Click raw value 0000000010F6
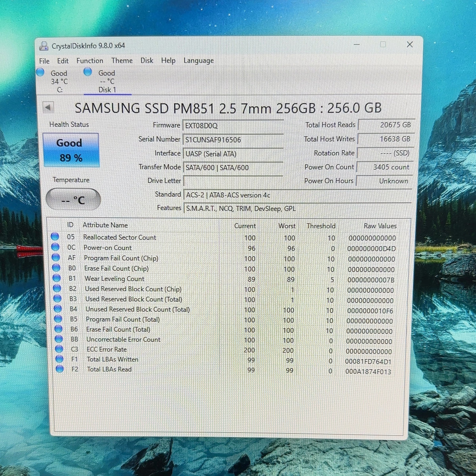Image resolution: width=476 pixels, height=476 pixels. [x=370, y=311]
